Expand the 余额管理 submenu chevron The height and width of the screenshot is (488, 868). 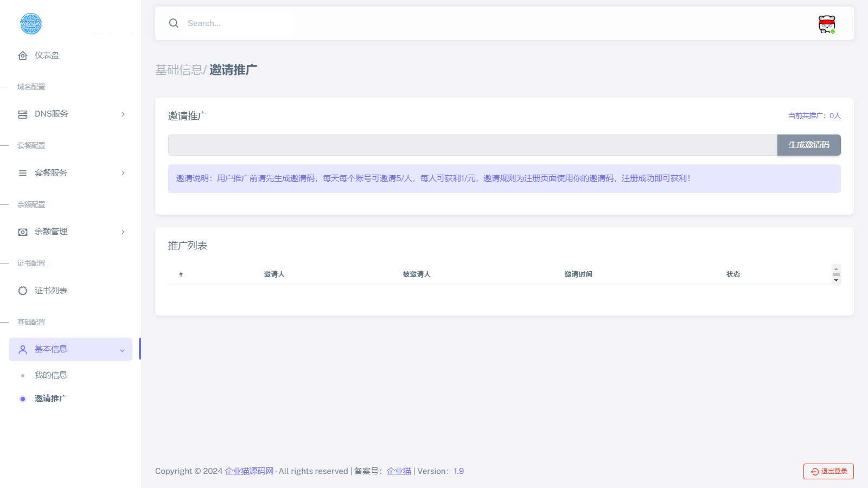pos(123,232)
